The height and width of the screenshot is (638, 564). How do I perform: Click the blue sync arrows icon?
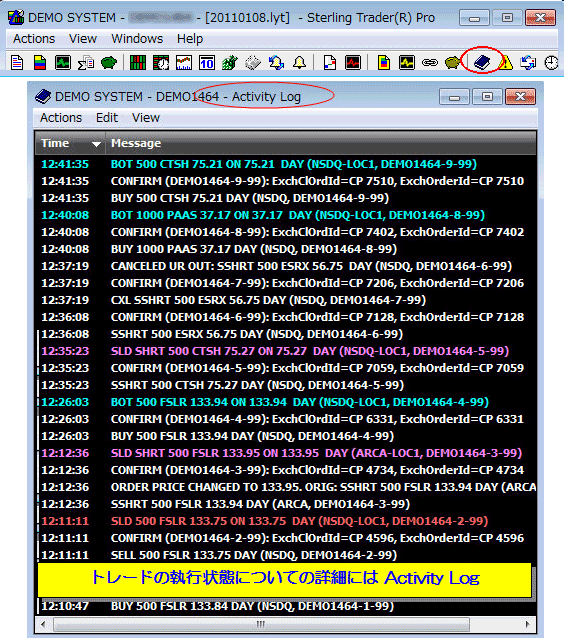click(528, 63)
